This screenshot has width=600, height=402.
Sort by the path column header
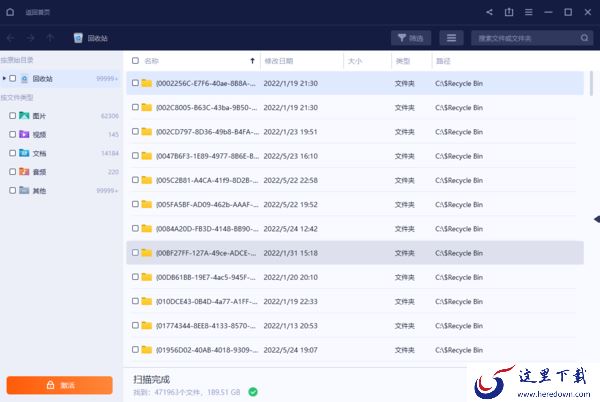click(x=443, y=61)
